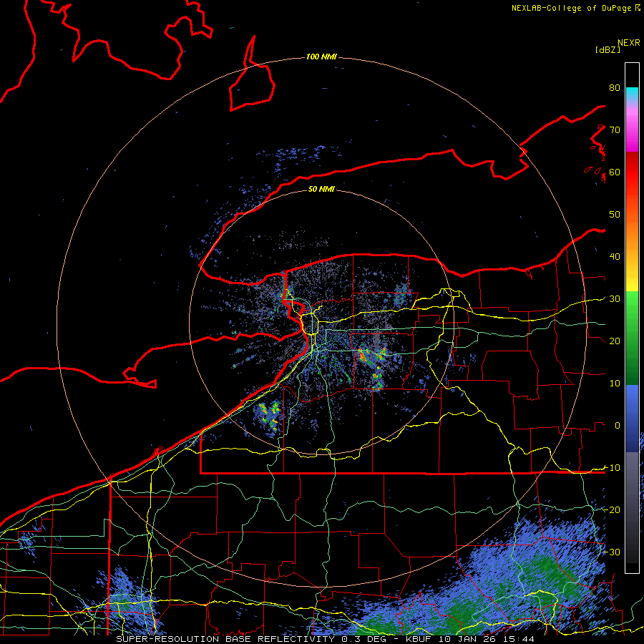Click the 100 NMI range ring label
Viewport: 644px width, 644px height.
(321, 57)
